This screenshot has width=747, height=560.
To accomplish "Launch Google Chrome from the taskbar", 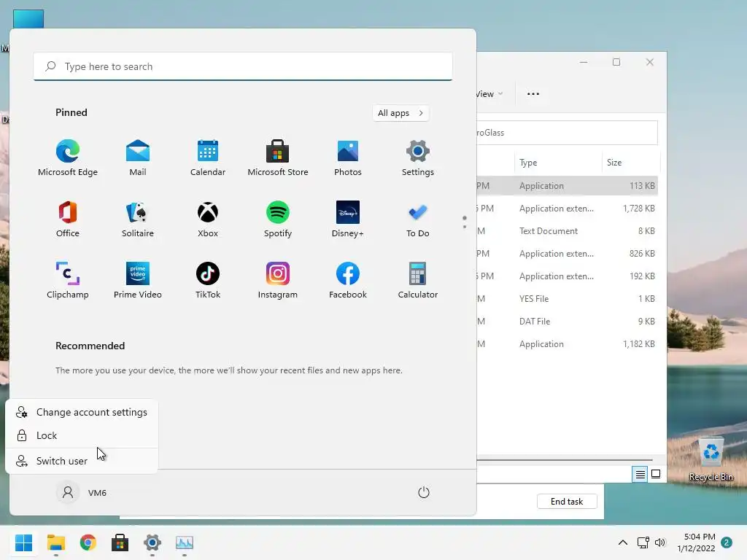I will [88, 542].
